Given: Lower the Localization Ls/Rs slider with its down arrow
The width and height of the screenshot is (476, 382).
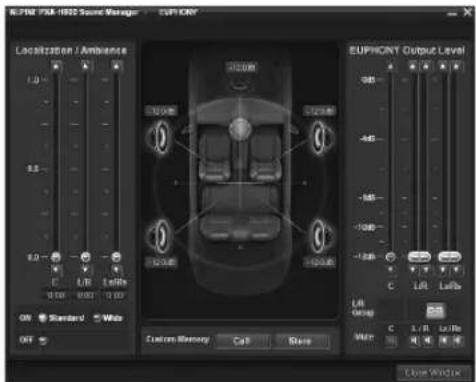Looking at the screenshot, I should 116,269.
